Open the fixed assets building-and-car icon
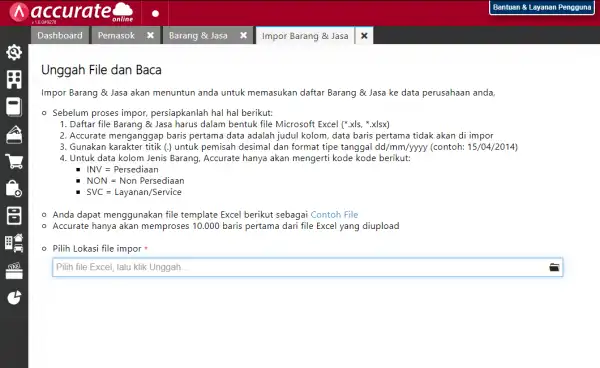 tap(14, 243)
